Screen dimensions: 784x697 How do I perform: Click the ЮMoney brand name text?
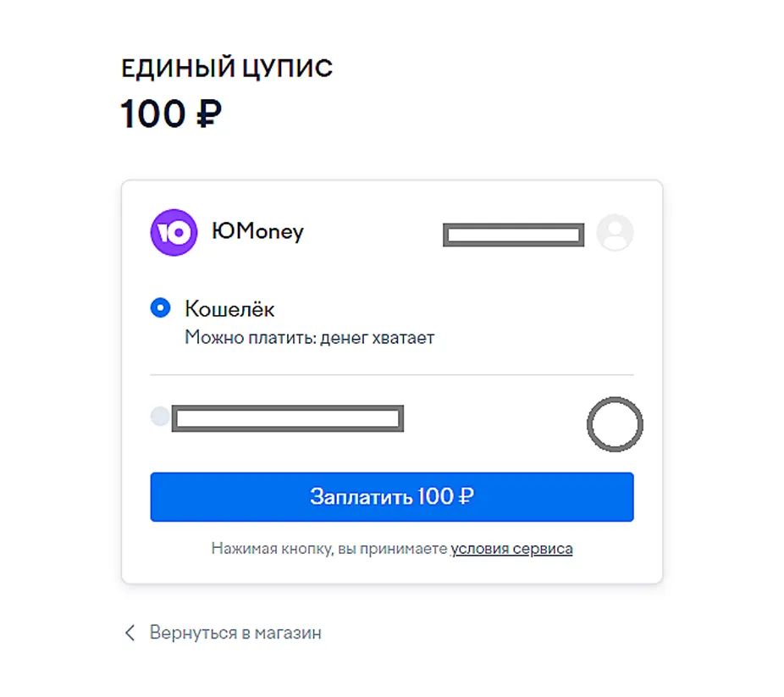click(257, 231)
